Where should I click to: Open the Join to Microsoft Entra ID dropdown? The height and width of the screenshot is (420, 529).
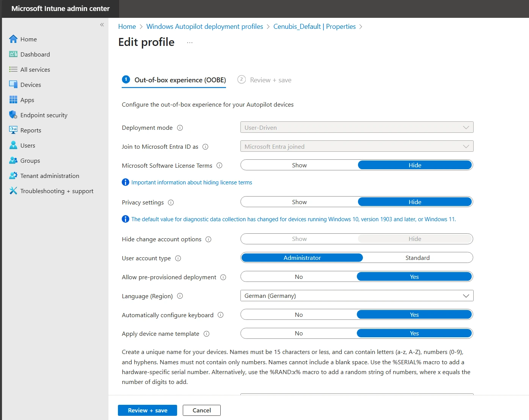[357, 146]
